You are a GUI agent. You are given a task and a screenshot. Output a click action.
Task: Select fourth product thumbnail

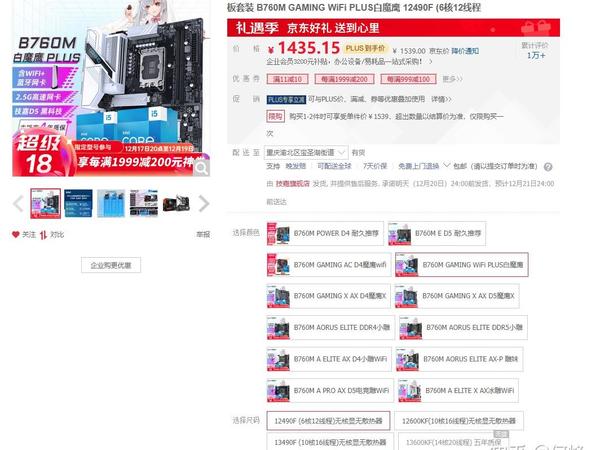144,203
